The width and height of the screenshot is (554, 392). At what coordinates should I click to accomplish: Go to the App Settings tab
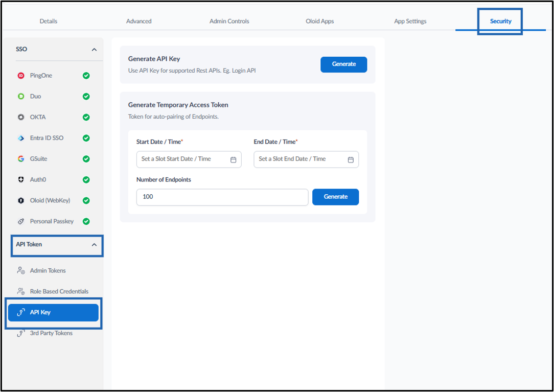(410, 21)
